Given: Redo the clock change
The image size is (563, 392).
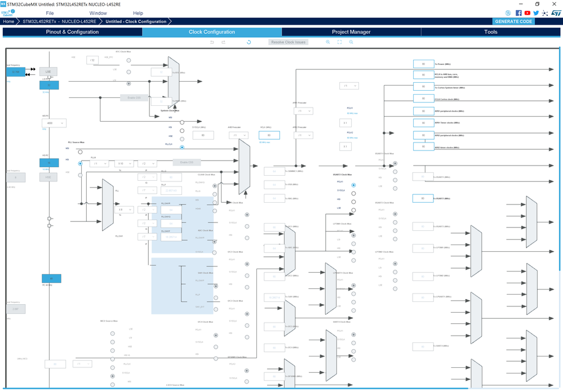Looking at the screenshot, I should pos(223,42).
